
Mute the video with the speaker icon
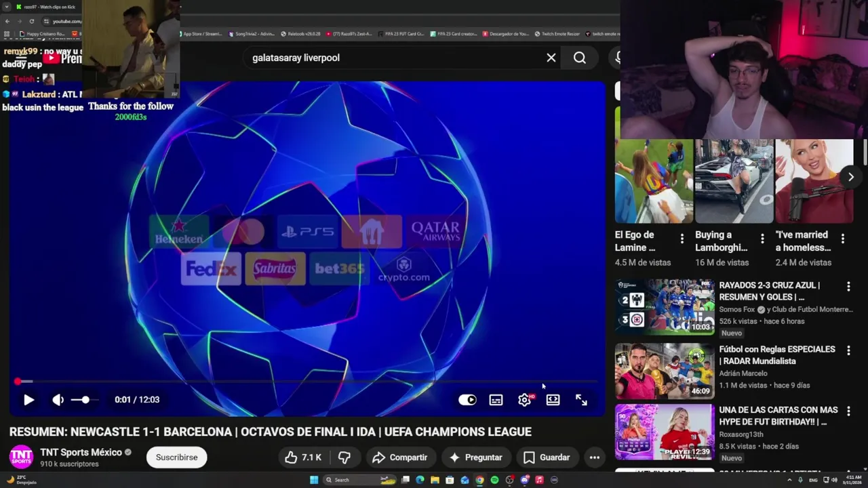58,400
